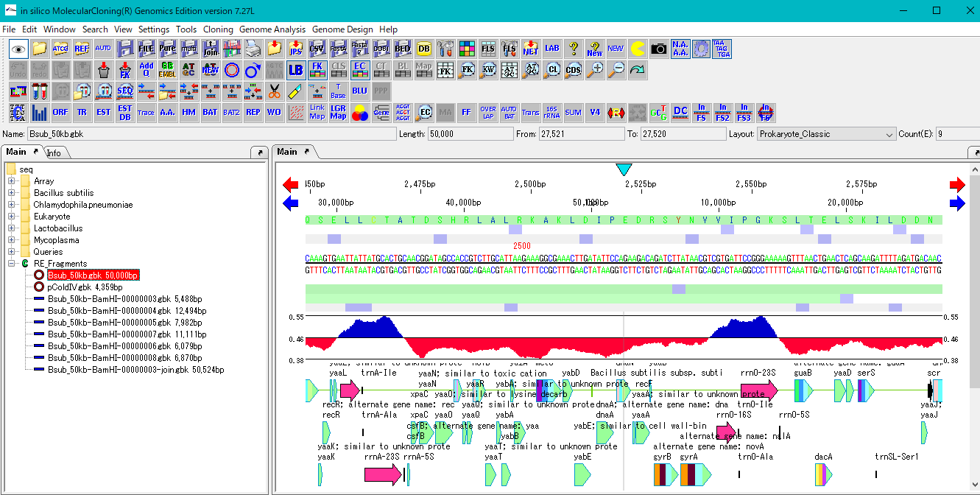This screenshot has height=495, width=980.
Task: Click the blue left arrow navigation button
Action: click(291, 204)
